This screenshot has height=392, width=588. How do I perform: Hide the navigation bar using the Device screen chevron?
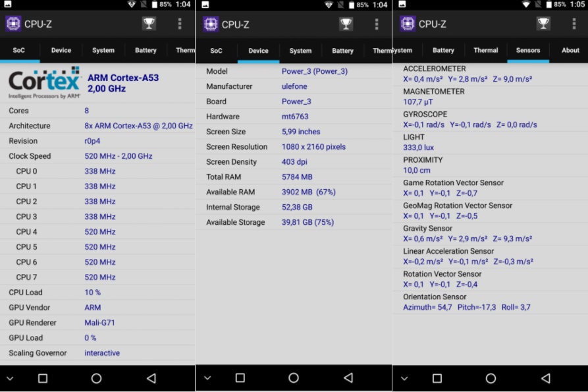207,378
